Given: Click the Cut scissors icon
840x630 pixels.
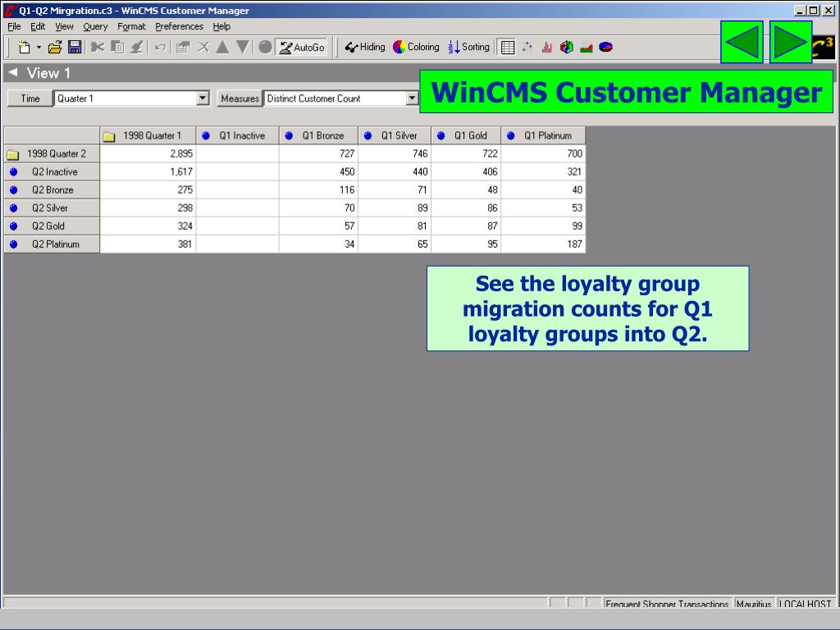Looking at the screenshot, I should (x=97, y=47).
